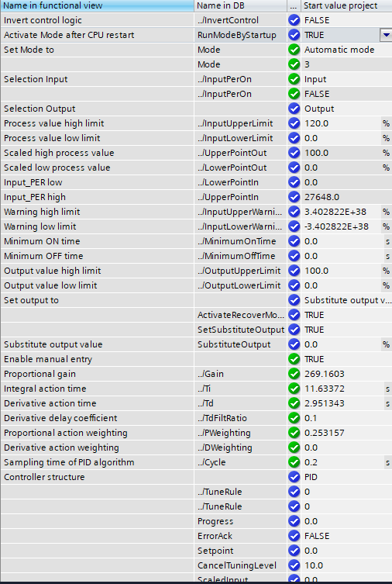Click the Process value high limit 120.0 field
The height and width of the screenshot is (584, 392).
[x=341, y=123]
